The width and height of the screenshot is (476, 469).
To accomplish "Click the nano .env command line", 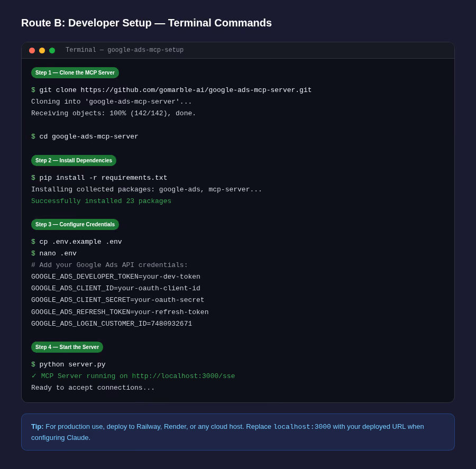I will (x=54, y=253).
